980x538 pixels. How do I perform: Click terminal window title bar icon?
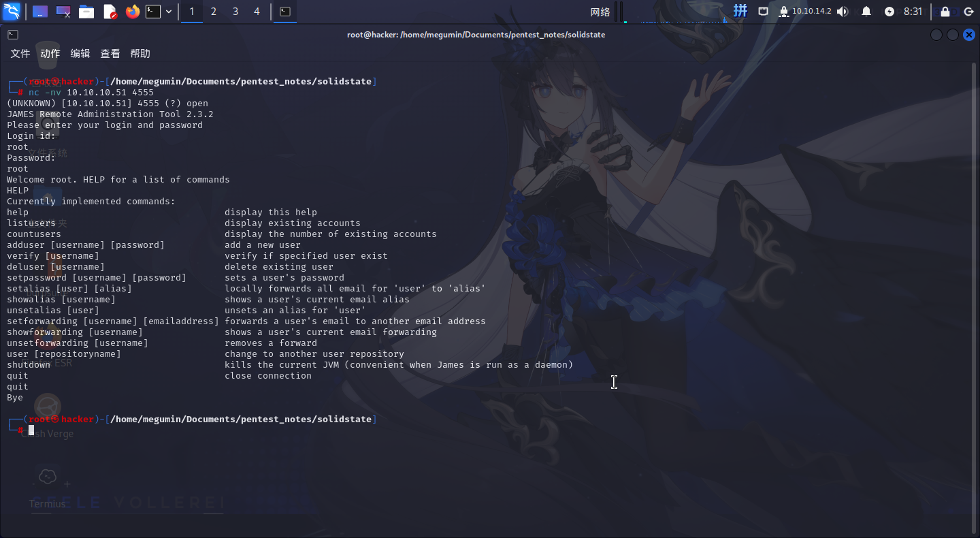(x=13, y=35)
